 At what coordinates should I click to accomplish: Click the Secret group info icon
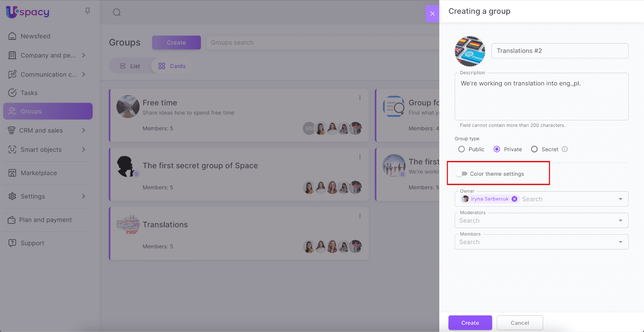point(565,149)
